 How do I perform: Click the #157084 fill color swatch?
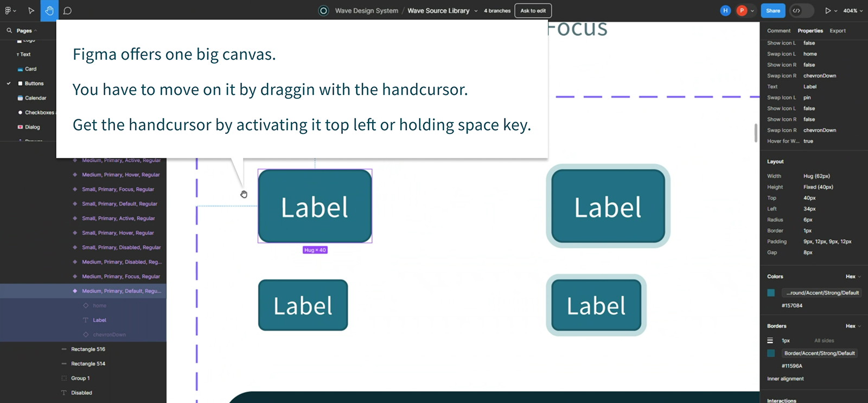coord(771,293)
